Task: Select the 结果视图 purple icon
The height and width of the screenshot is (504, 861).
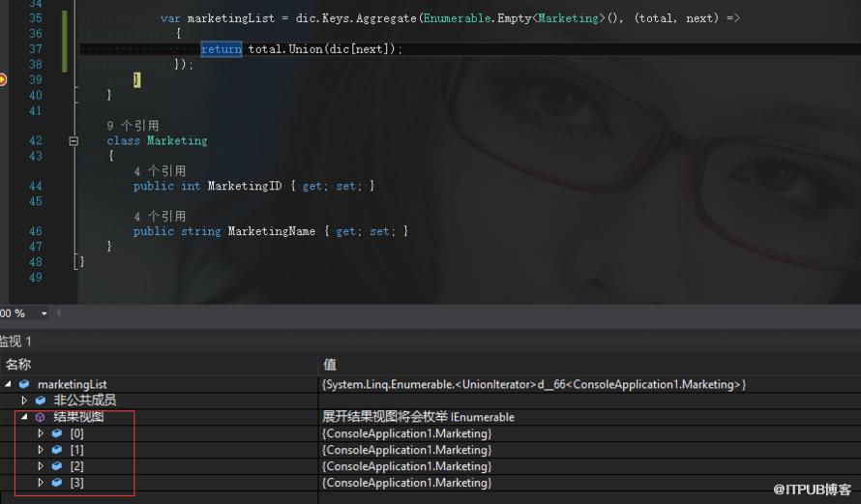Action: click(x=40, y=417)
